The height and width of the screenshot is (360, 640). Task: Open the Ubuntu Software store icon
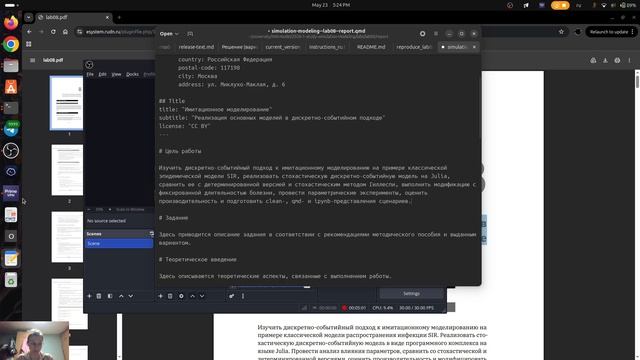coord(11,87)
